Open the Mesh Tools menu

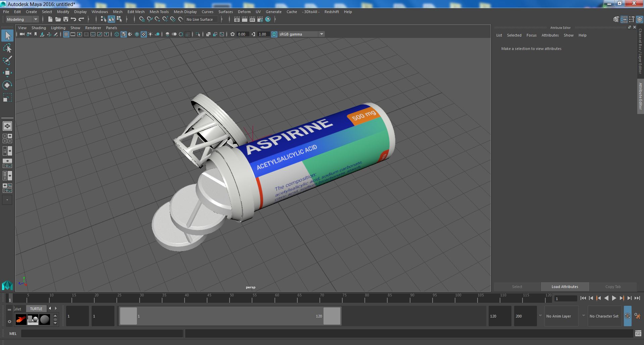click(x=159, y=12)
